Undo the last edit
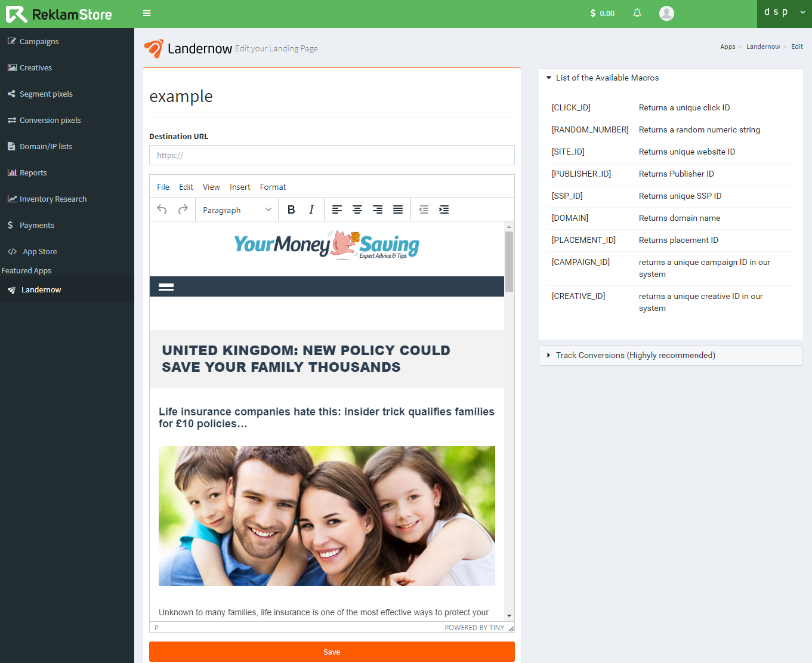 (x=162, y=209)
